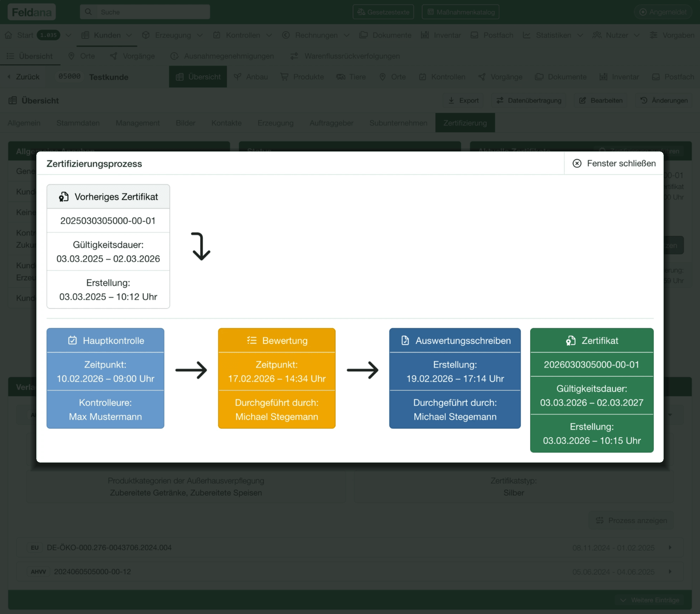Click Weitere Einträge at the bottom
Viewport: 700px width, 614px height.
(650, 600)
